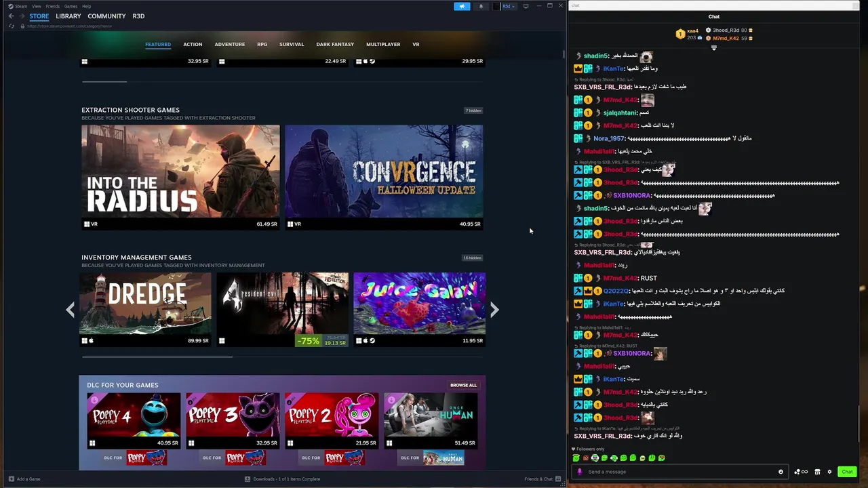This screenshot has width=868, height=488.
Task: Select the FEATURED category tab
Action: click(158, 45)
